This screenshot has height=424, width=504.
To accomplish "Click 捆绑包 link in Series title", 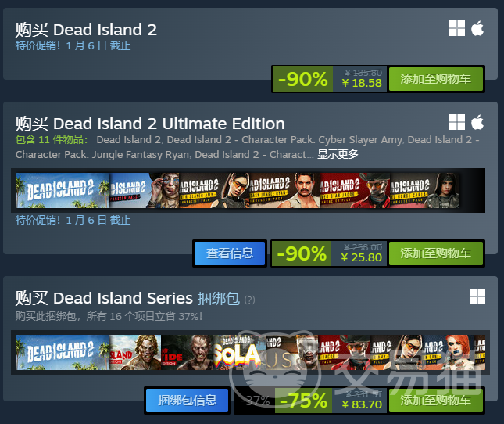I will pyautogui.click(x=219, y=299).
